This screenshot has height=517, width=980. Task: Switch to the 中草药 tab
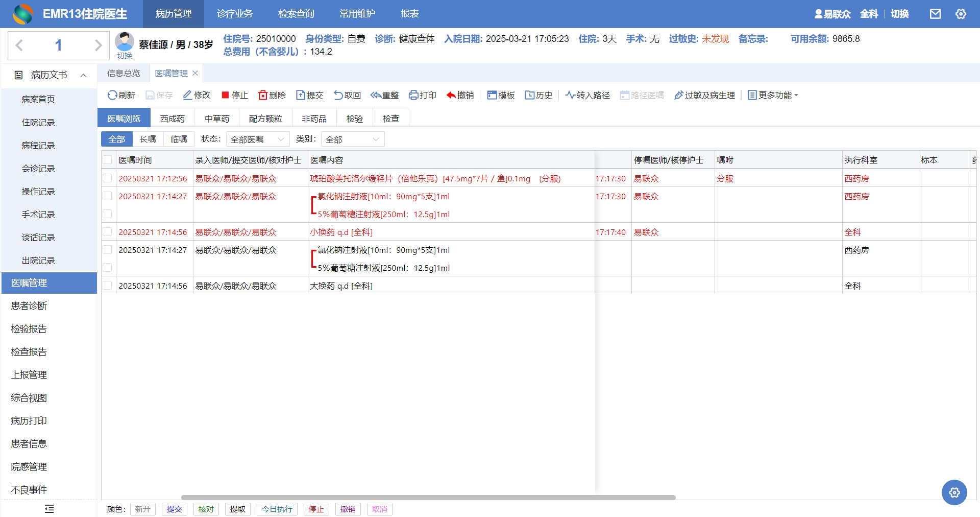point(217,119)
